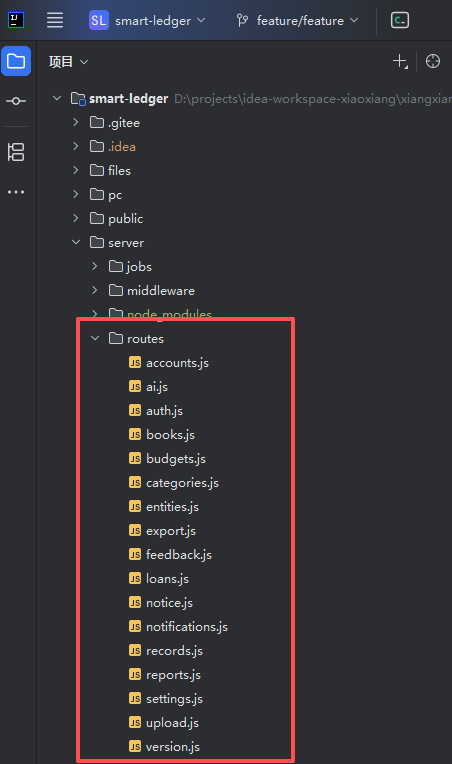
Task: Open the Commit tool window
Action: point(16,101)
